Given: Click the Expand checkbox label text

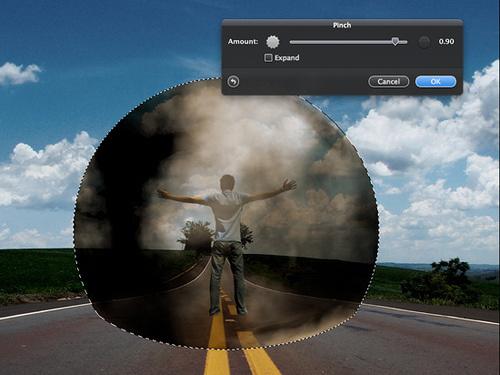Looking at the screenshot, I should (287, 58).
